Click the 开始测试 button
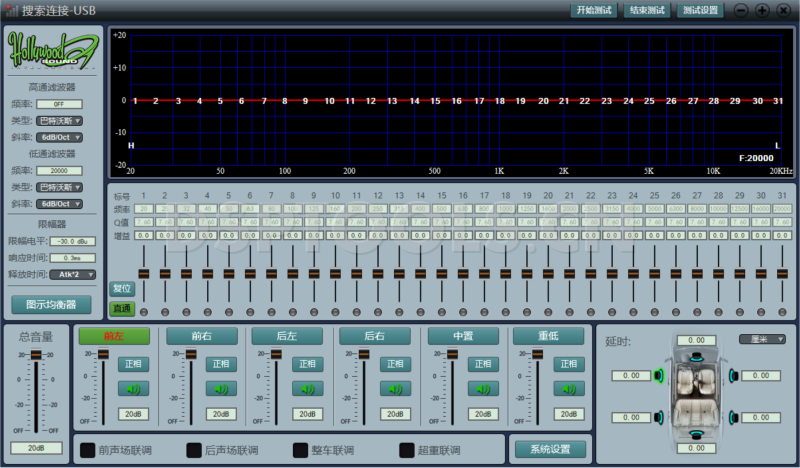The image size is (800, 468). tap(593, 10)
